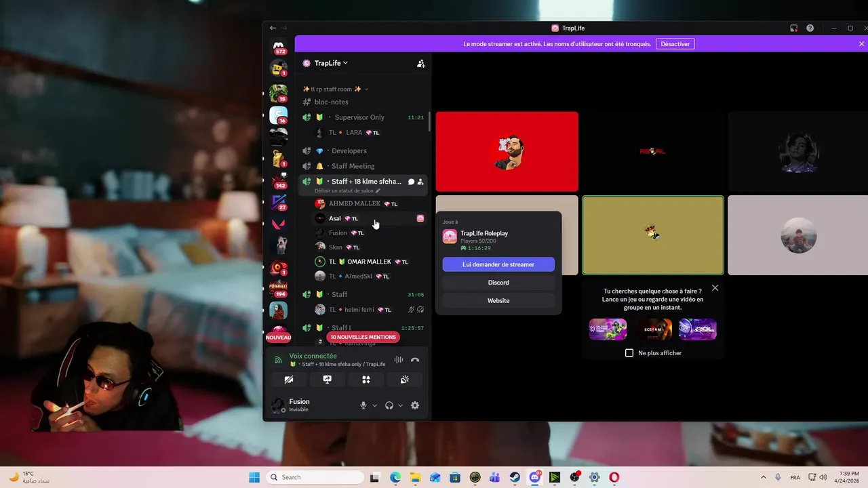Open Discord direct messages home icon
Viewport: 868px width, 488px height.
[x=279, y=46]
